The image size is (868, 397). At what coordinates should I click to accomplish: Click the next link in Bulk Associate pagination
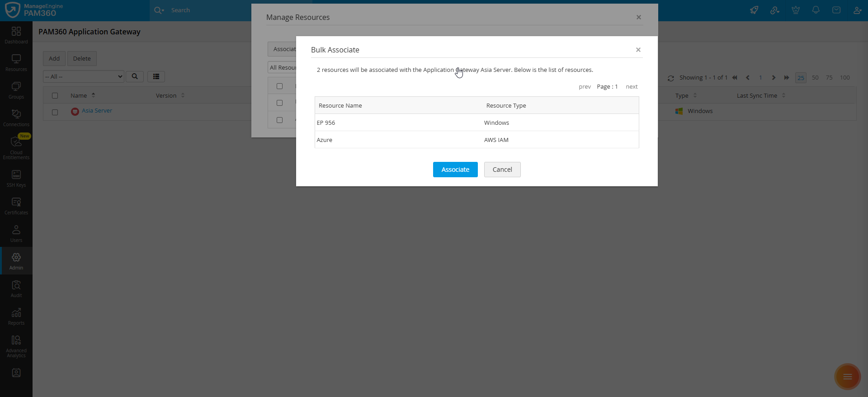632,87
